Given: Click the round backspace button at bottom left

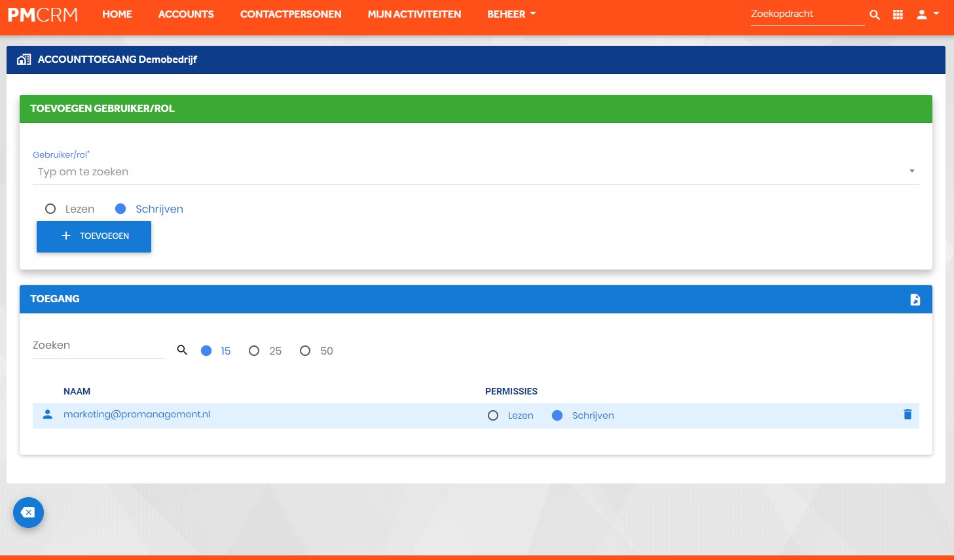Looking at the screenshot, I should [28, 513].
